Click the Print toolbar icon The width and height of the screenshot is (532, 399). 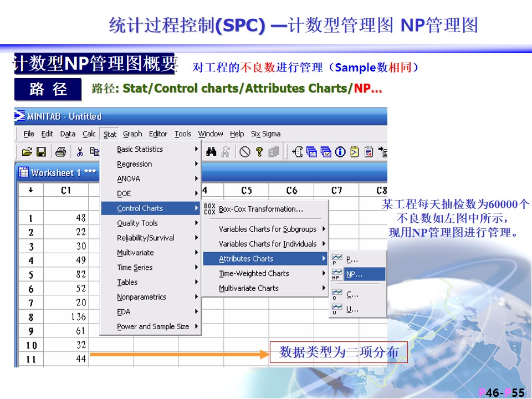tap(61, 152)
